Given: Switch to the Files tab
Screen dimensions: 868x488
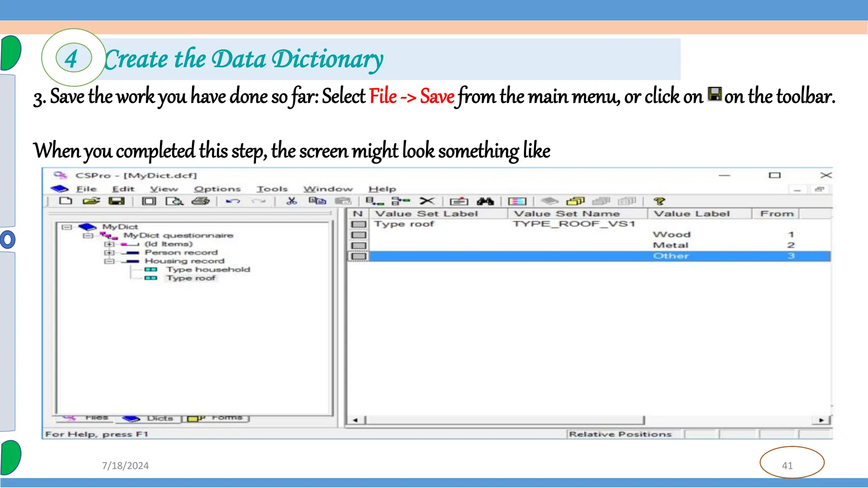Looking at the screenshot, I should 85,418.
